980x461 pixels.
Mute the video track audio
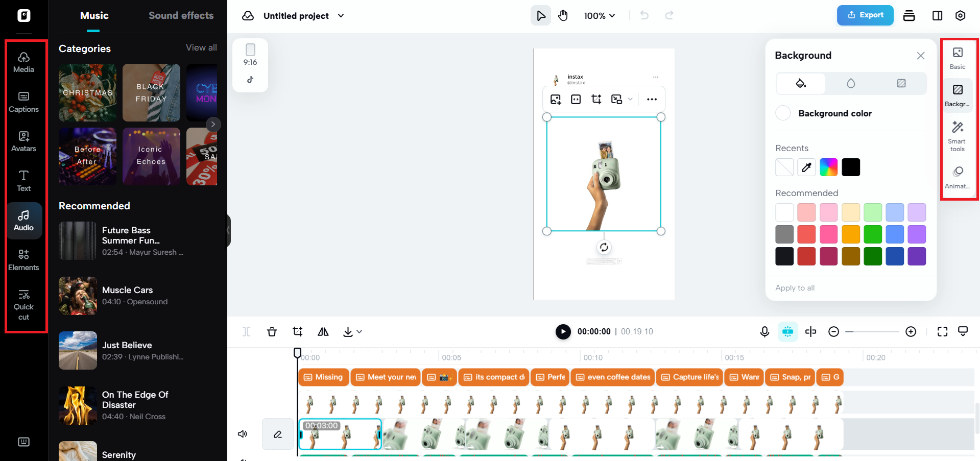243,434
